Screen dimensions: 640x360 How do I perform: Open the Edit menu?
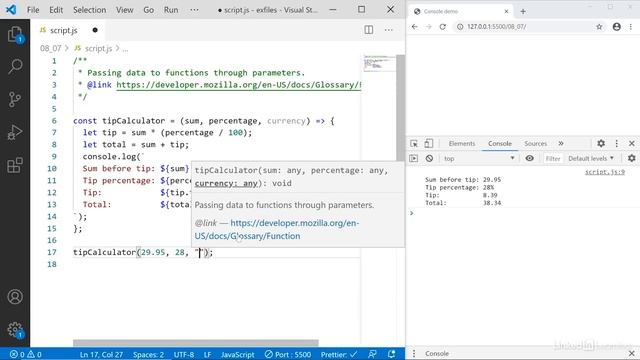click(x=56, y=9)
